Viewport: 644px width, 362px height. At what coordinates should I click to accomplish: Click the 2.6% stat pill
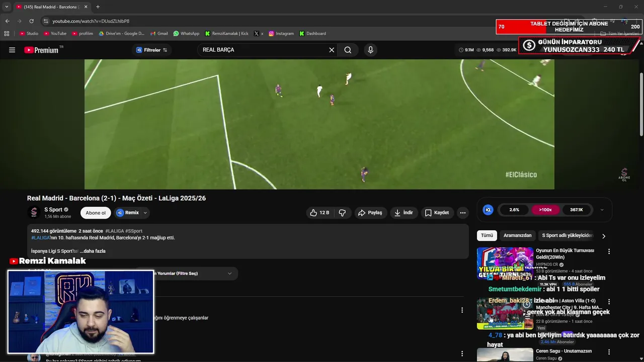point(514,210)
